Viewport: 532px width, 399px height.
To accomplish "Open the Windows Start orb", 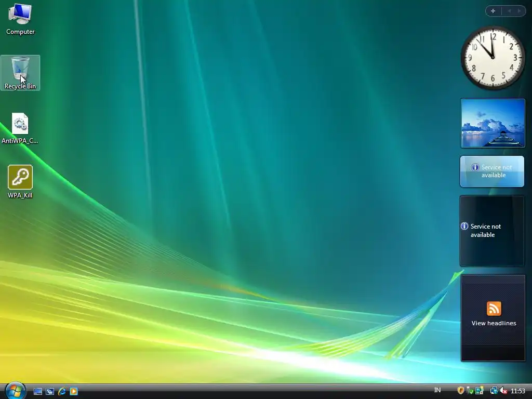I will point(15,391).
